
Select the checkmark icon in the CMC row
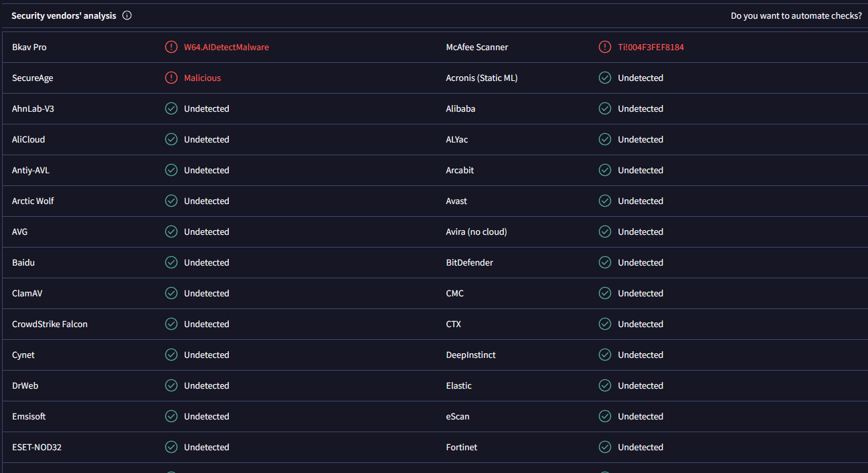[x=605, y=293]
